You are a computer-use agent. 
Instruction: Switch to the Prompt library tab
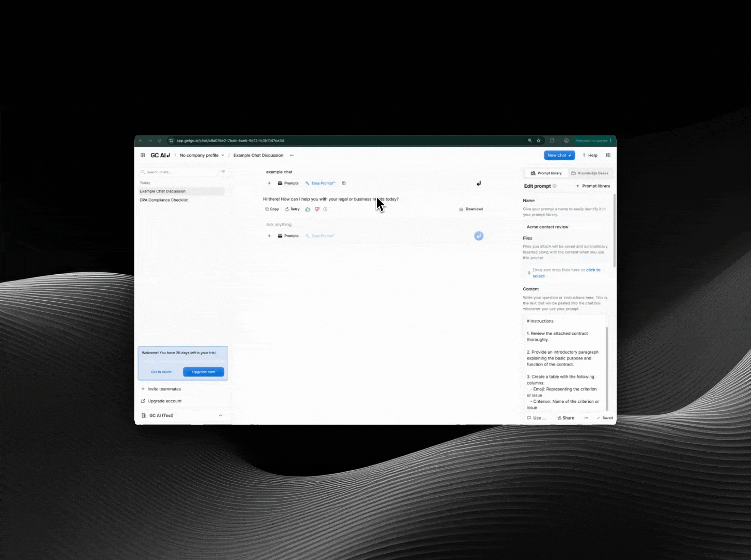[546, 173]
